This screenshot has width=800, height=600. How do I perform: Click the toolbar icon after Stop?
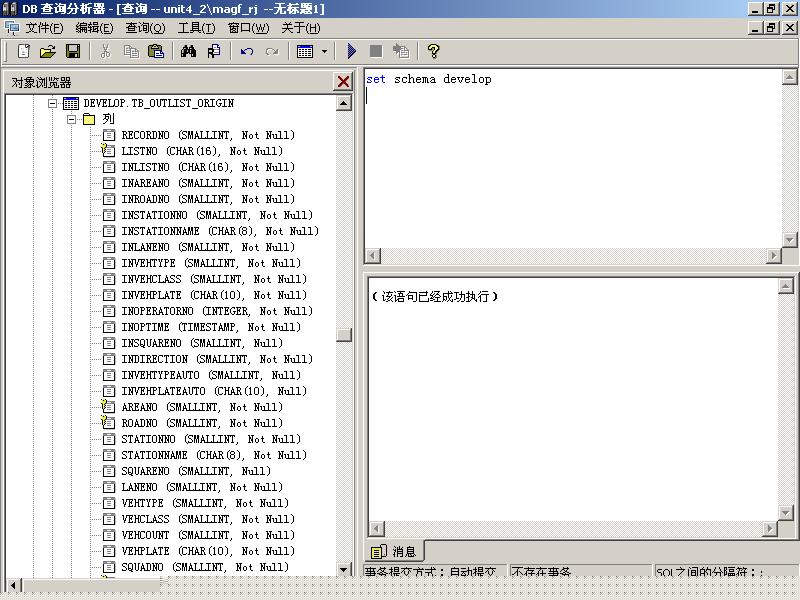click(401, 51)
